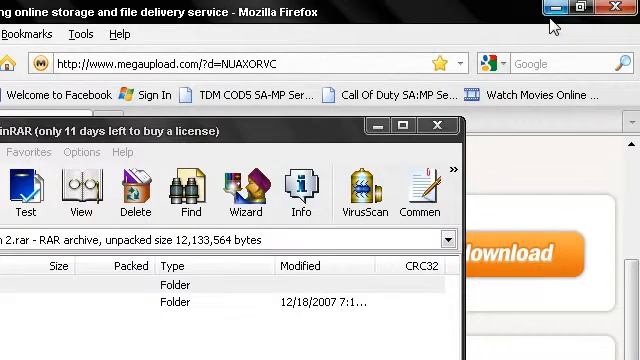Open the WinRAR archive path dropdown
640x360 pixels.
(x=448, y=240)
